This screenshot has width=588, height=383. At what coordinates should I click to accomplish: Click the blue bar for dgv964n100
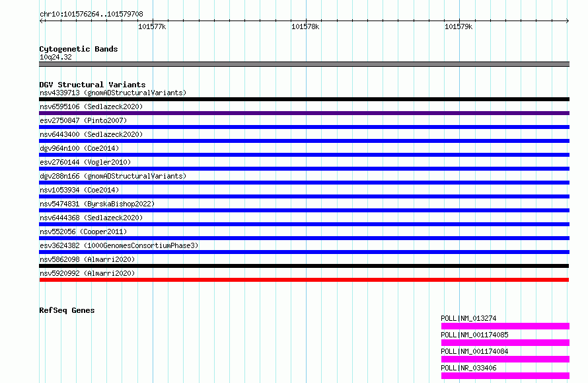tap(304, 155)
